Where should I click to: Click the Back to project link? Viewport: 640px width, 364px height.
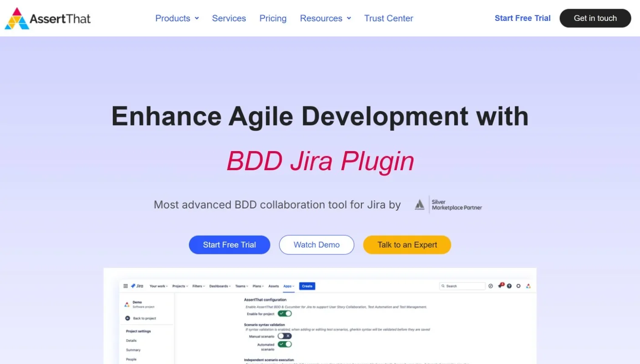145,318
